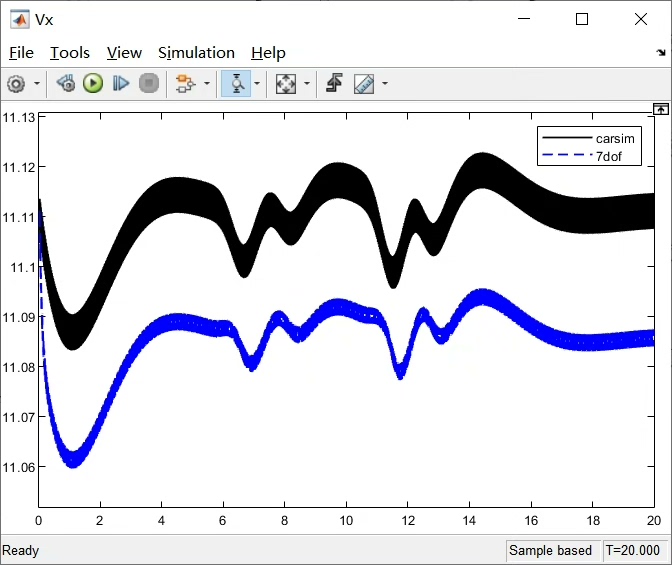This screenshot has height=565, width=672.
Task: Expand dropdown next to block highlight icon
Action: tap(207, 83)
